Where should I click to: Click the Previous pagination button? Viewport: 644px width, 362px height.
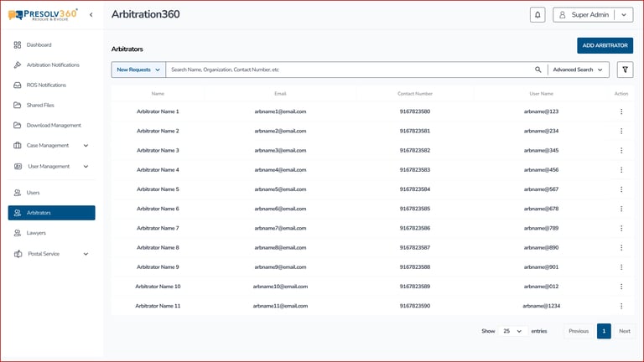click(579, 331)
